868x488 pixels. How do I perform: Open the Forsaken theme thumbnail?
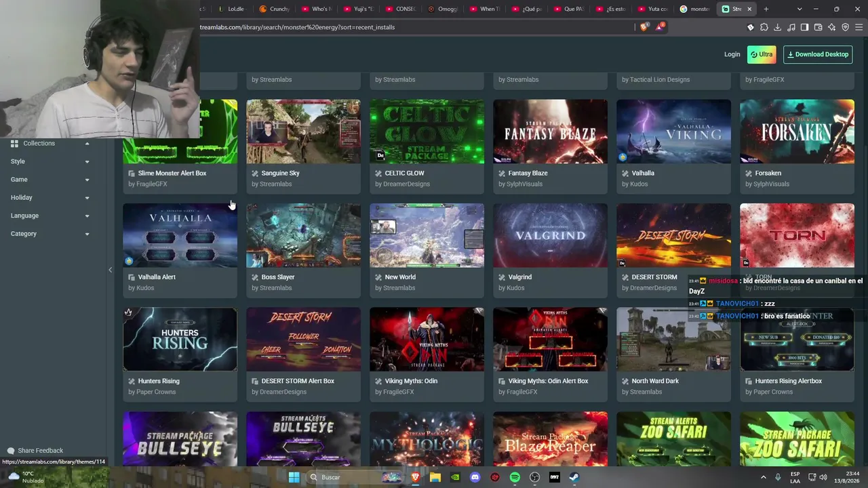797,131
